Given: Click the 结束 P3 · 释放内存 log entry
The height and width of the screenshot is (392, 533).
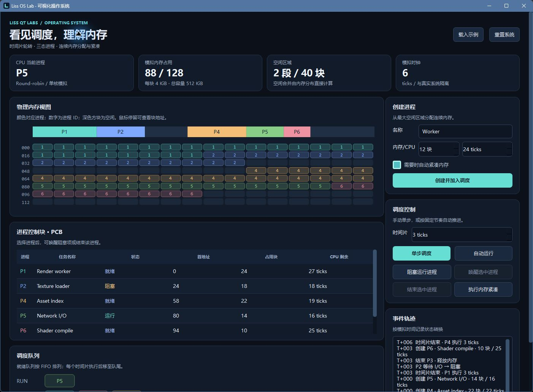Looking at the screenshot, I should (427, 360).
